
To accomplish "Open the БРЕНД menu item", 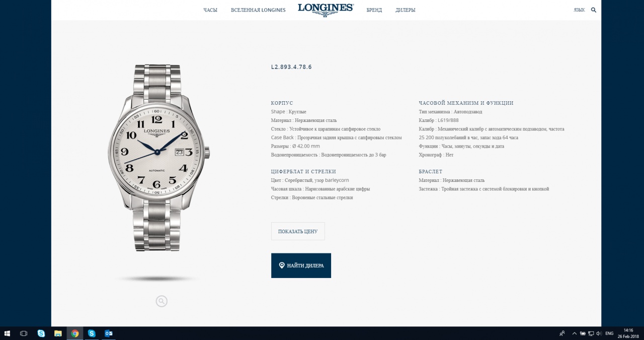I will point(374,10).
